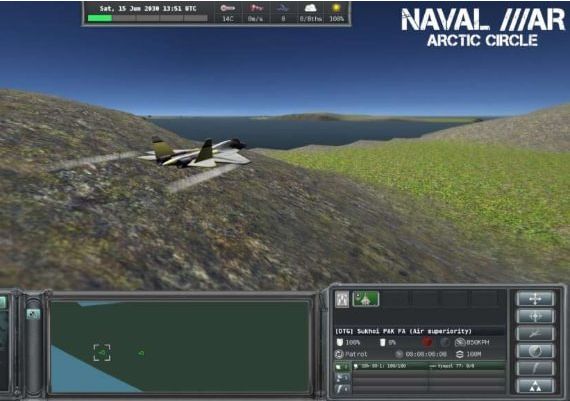Viewport: 570px width, 401px height.
Task: Select the first weapons category tab
Action: coord(342,366)
